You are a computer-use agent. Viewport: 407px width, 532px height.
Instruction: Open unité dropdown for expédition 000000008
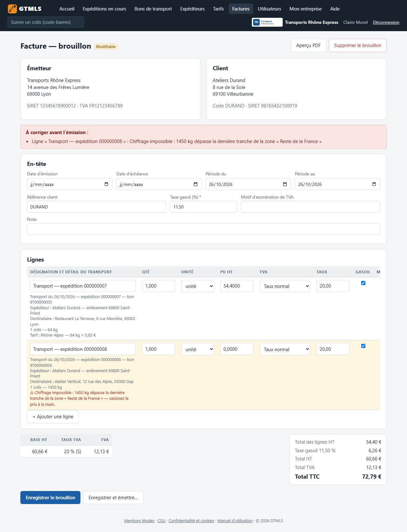click(x=198, y=349)
